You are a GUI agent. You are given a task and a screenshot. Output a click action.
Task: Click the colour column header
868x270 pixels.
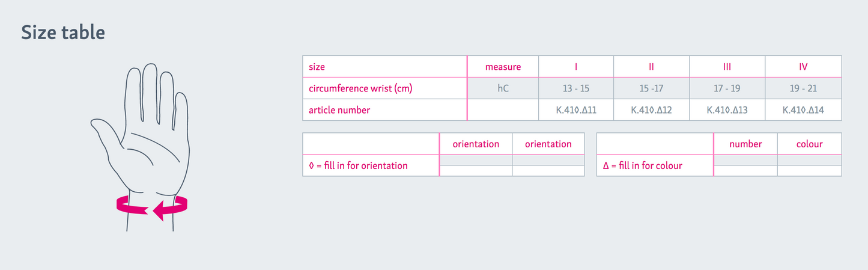point(809,144)
